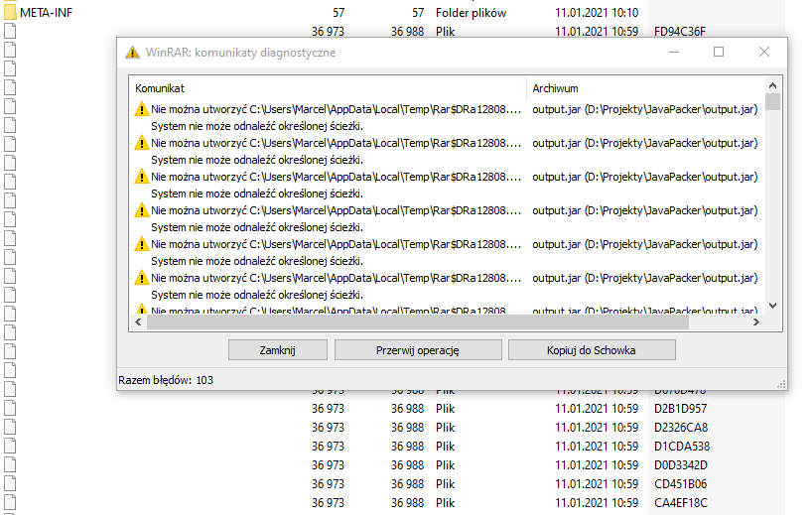812x515 pixels.
Task: Select the file row with CRC D1CDA538
Action: pos(392,447)
